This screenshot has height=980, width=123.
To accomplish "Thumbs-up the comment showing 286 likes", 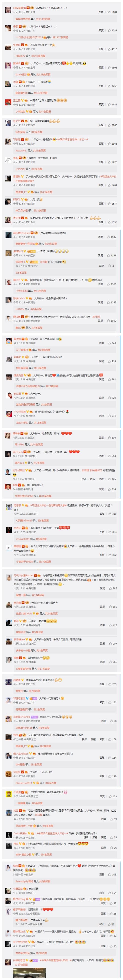I will [x=110, y=589].
